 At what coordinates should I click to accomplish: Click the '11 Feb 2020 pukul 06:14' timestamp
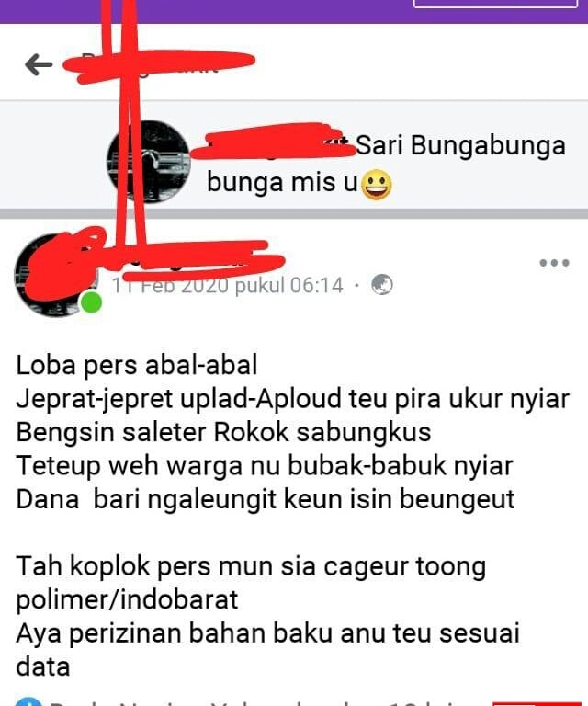[x=228, y=286]
